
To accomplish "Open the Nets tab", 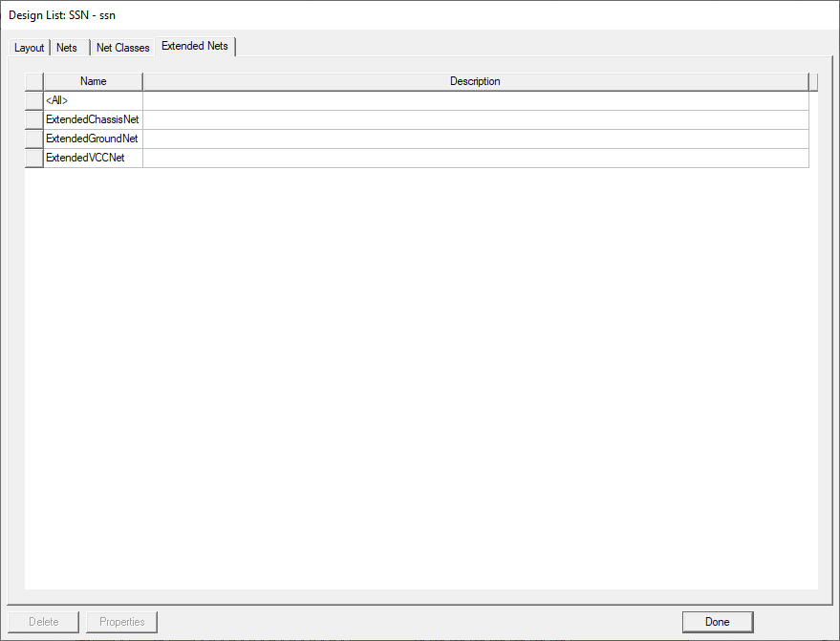I will 67,47.
